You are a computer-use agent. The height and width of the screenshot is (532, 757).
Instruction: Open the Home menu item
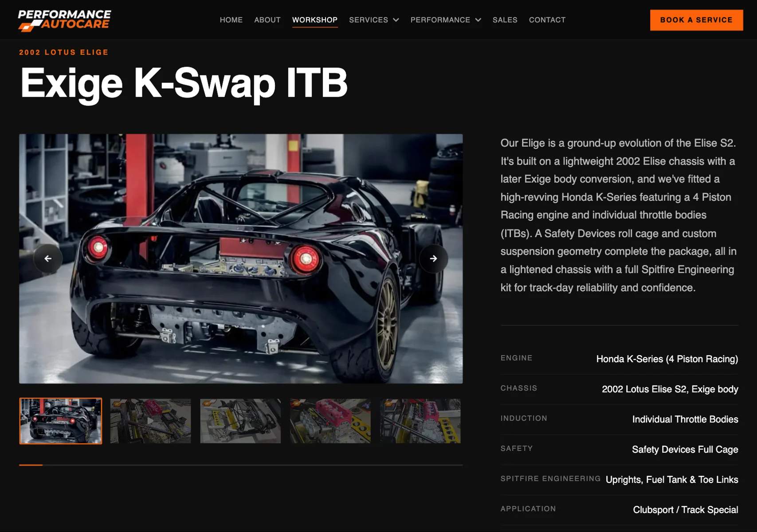point(231,20)
